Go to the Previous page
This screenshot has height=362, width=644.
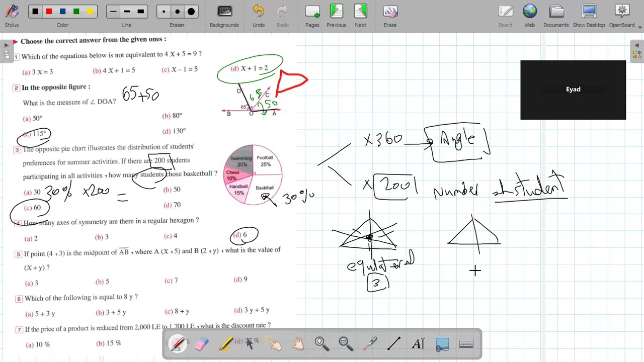pyautogui.click(x=336, y=16)
